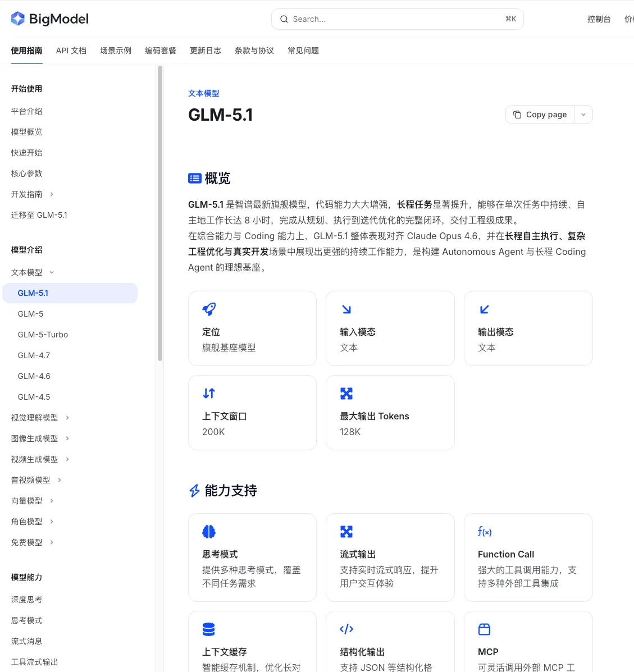634x672 pixels.
Task: Click the expand icon on 最大输出 Tokens
Action: (x=346, y=394)
